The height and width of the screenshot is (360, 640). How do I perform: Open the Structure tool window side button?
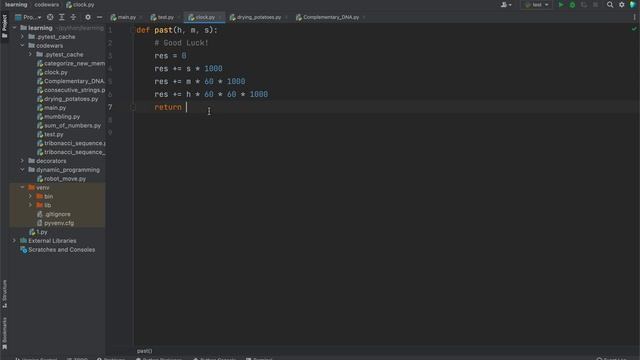pos(4,293)
